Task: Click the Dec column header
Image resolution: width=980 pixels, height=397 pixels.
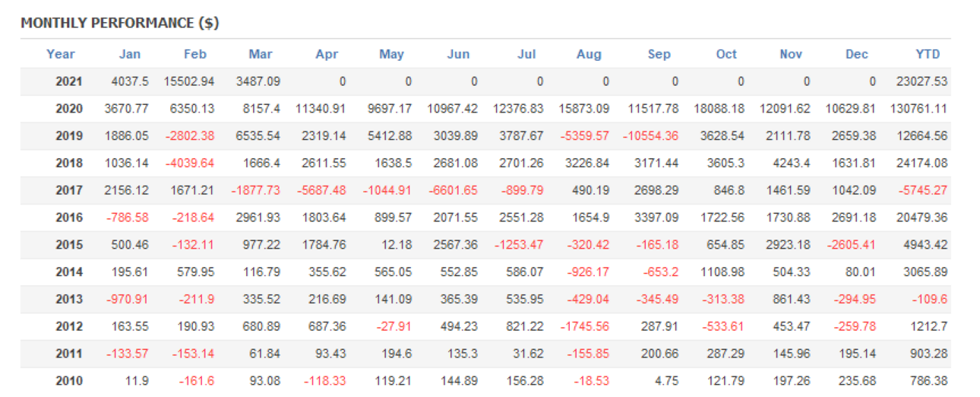Action: click(x=857, y=54)
